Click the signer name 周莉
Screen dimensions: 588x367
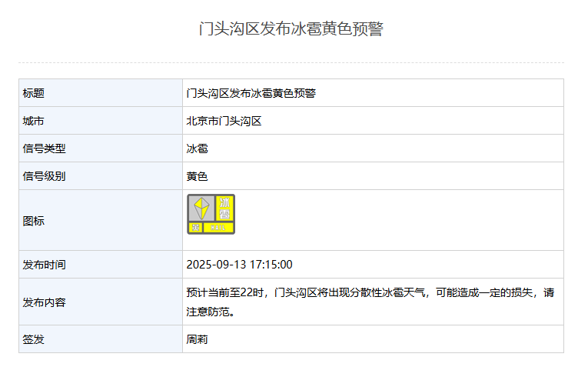tap(198, 339)
